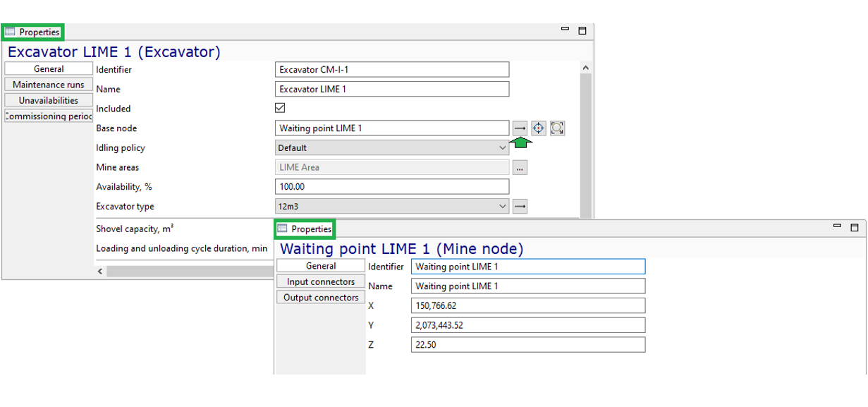Click the Properties tab of Waiting point panel
This screenshot has width=868, height=407.
[305, 229]
